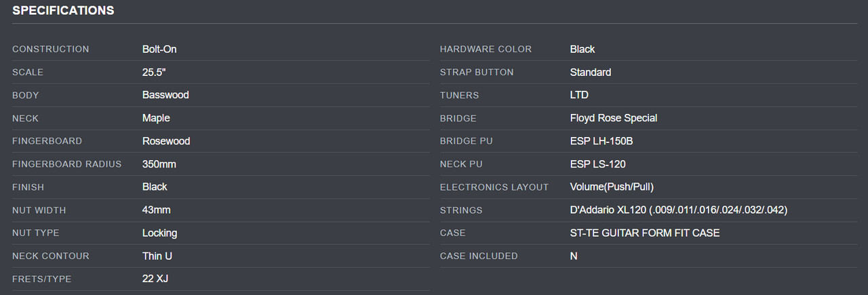Click the ESP LS-120 neck pickup value
Image resolution: width=868 pixels, height=295 pixels.
coord(598,164)
